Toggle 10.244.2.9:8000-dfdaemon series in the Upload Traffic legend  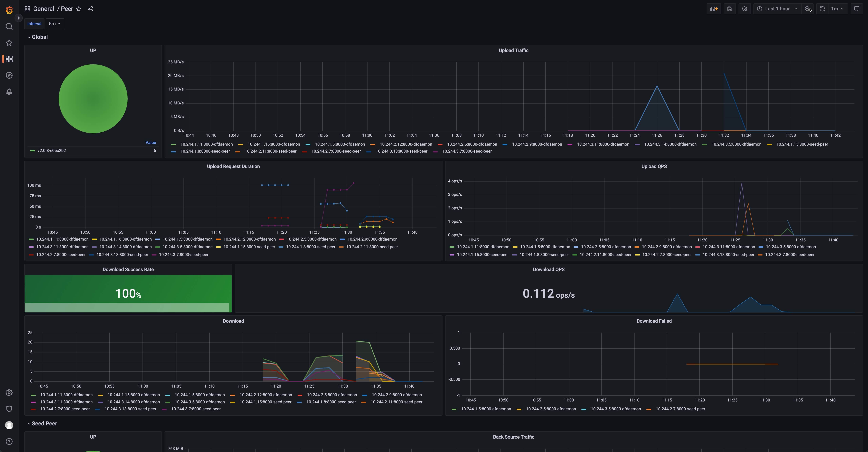(x=536, y=144)
